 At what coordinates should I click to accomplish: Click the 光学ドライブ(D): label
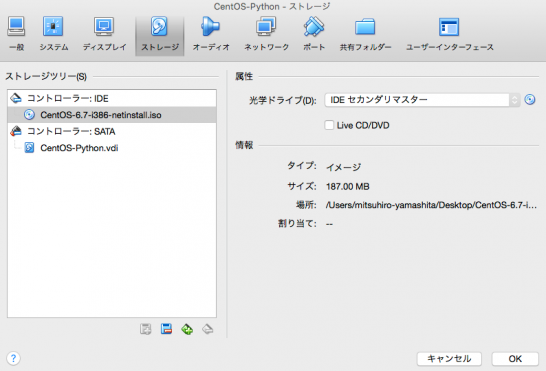(283, 100)
